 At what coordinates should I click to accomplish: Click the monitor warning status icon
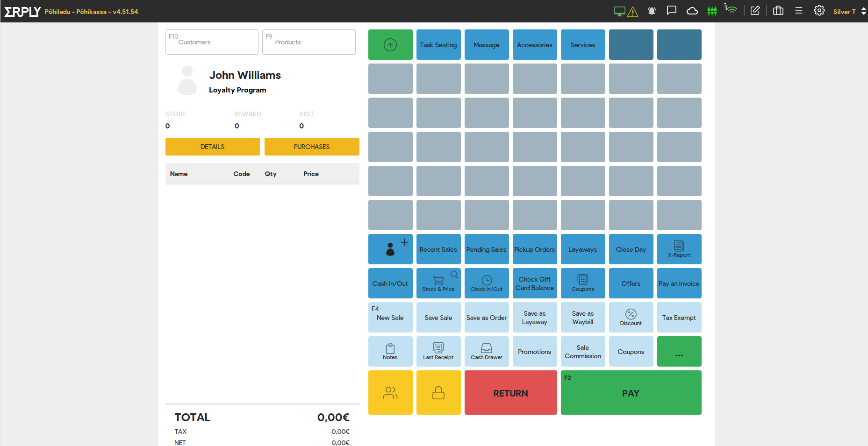626,11
